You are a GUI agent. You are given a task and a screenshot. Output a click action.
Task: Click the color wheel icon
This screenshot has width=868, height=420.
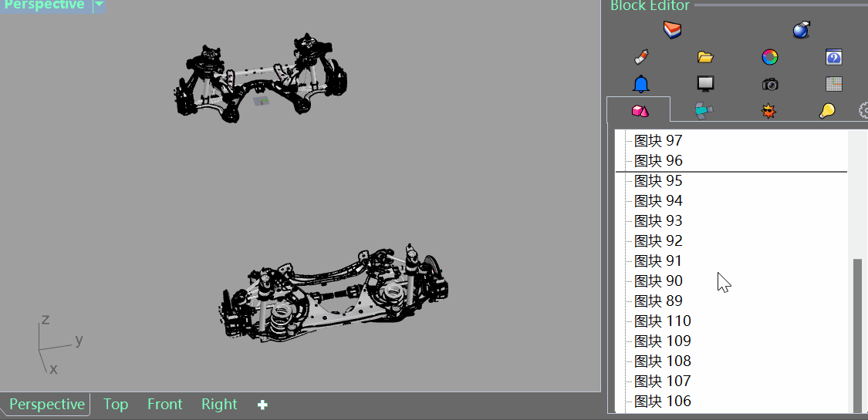[x=769, y=57]
